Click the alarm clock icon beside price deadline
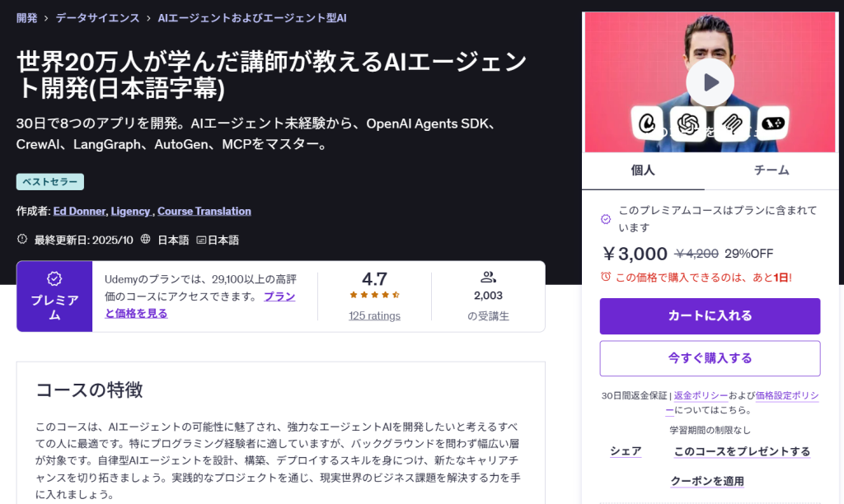 (x=606, y=278)
